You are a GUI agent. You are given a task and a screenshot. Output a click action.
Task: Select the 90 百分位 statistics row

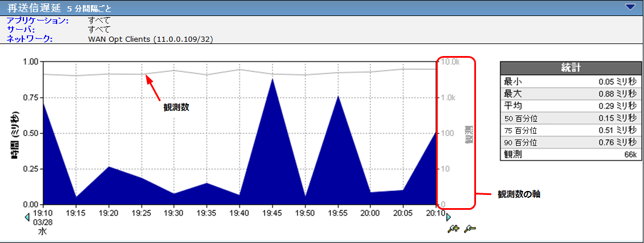[x=571, y=143]
